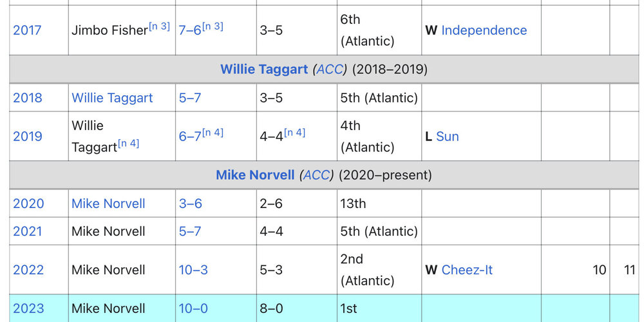Click Willie Taggart link in 2018 row
This screenshot has height=322, width=644.
point(112,98)
